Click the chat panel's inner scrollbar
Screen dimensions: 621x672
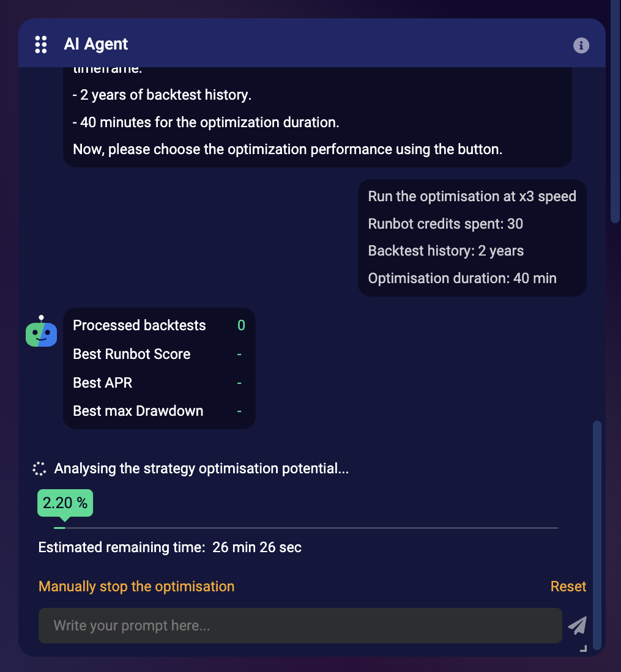pos(597,532)
